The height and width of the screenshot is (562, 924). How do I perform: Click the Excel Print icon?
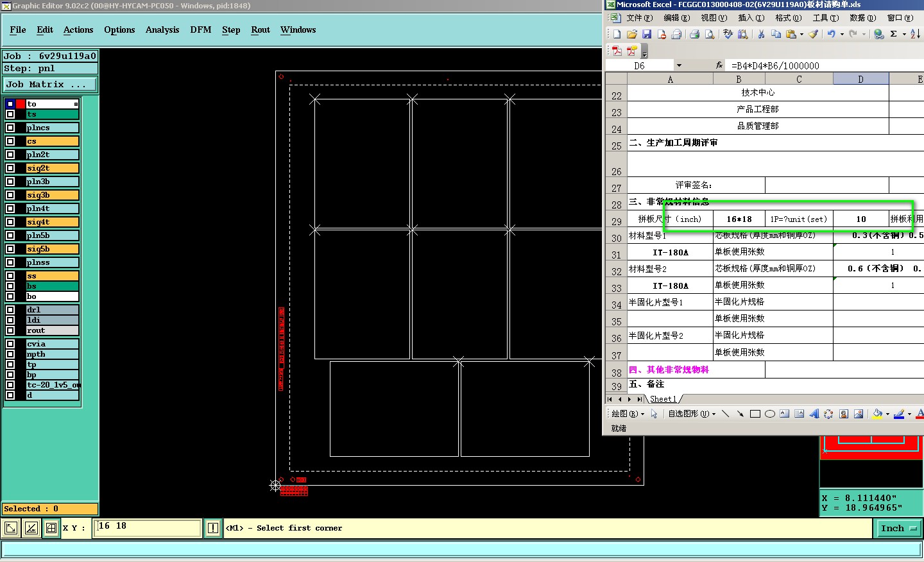pyautogui.click(x=694, y=34)
